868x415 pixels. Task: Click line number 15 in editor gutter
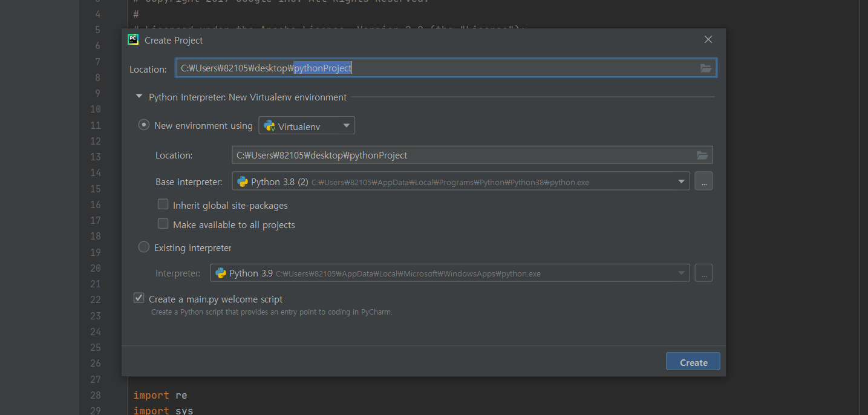(x=95, y=189)
